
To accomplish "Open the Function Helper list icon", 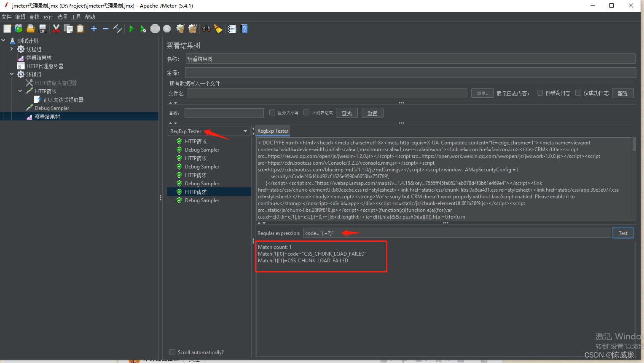I will point(232,29).
